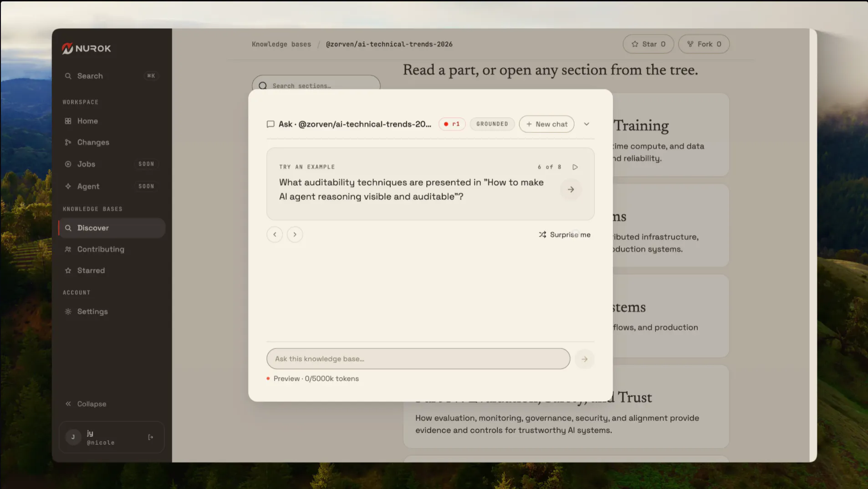The image size is (868, 489).
Task: Click the Nurok logo in the sidebar
Action: [x=87, y=48]
